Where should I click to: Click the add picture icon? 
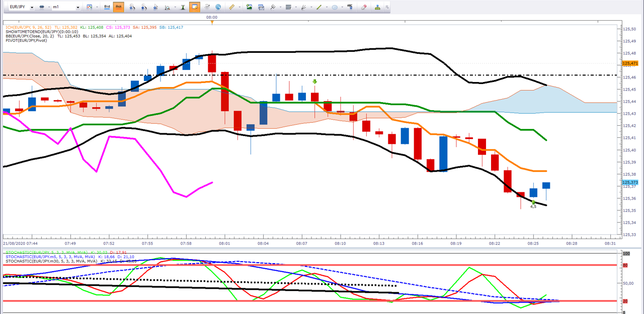(249, 7)
